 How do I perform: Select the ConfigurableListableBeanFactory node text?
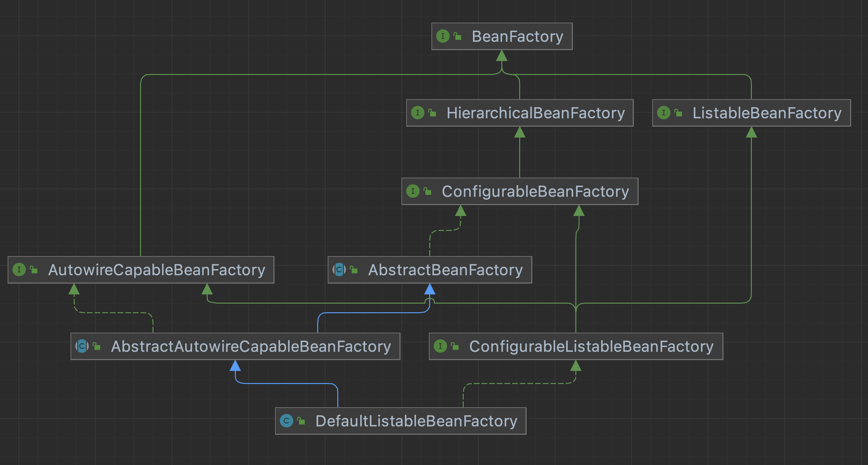point(591,346)
